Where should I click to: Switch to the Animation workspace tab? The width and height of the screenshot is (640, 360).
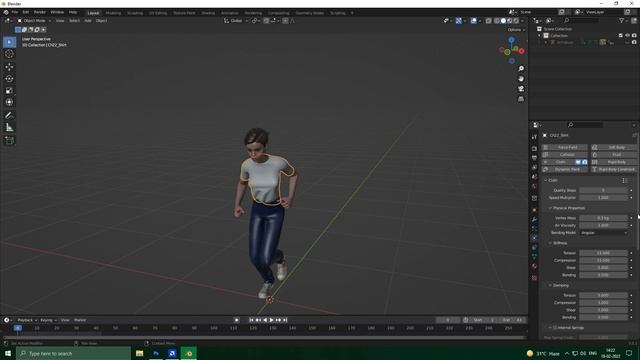click(230, 13)
